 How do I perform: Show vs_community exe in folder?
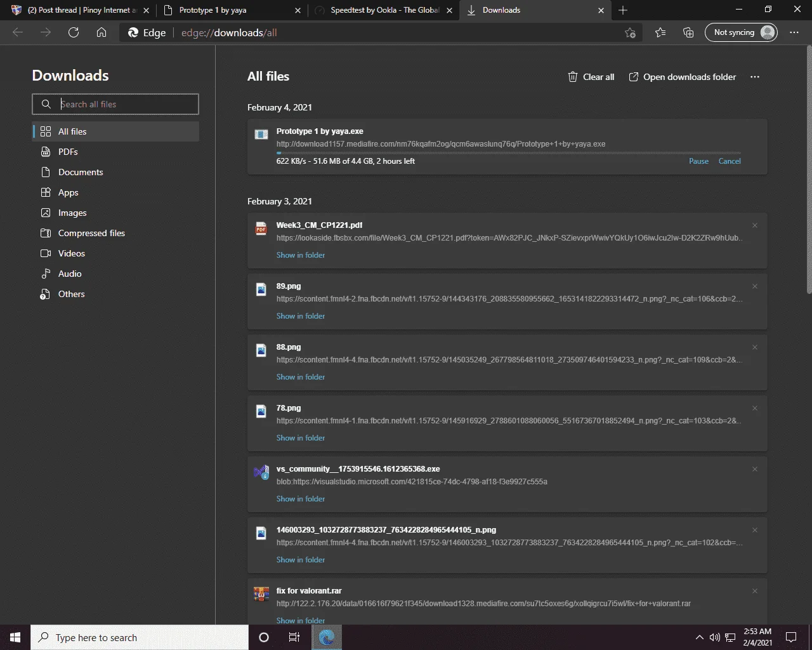[x=301, y=499]
